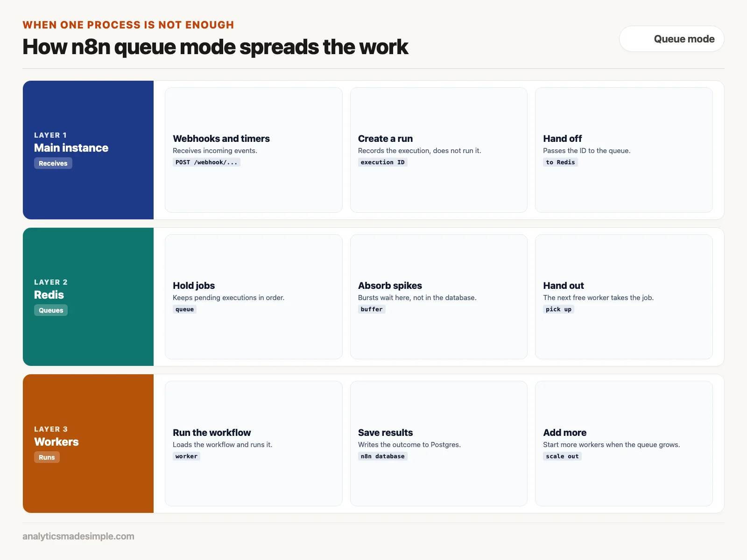The width and height of the screenshot is (747, 560).
Task: Click the Runs tag under Workers
Action: coord(47,457)
